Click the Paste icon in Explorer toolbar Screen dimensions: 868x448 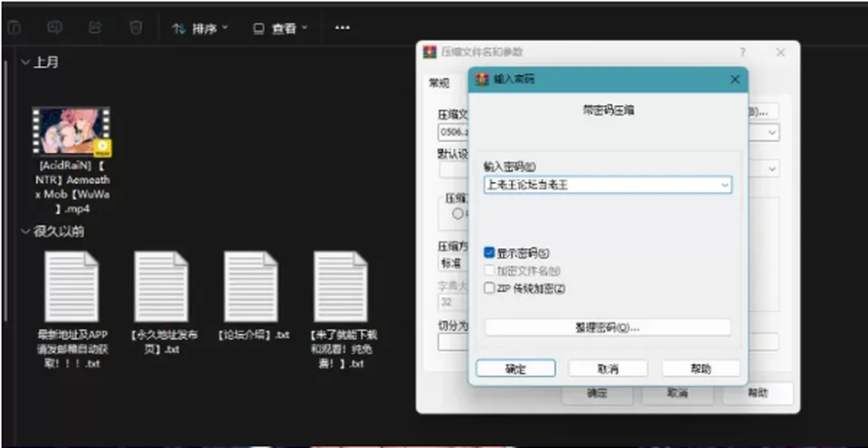click(x=14, y=28)
